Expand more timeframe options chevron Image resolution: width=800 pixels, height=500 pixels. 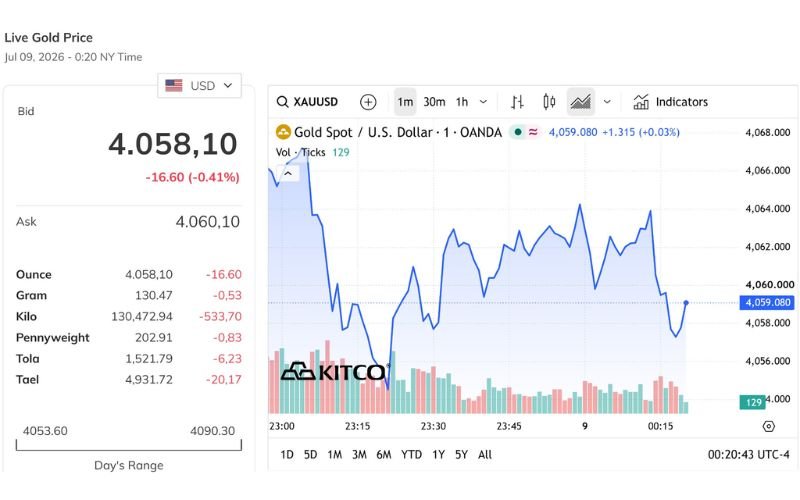tap(483, 102)
